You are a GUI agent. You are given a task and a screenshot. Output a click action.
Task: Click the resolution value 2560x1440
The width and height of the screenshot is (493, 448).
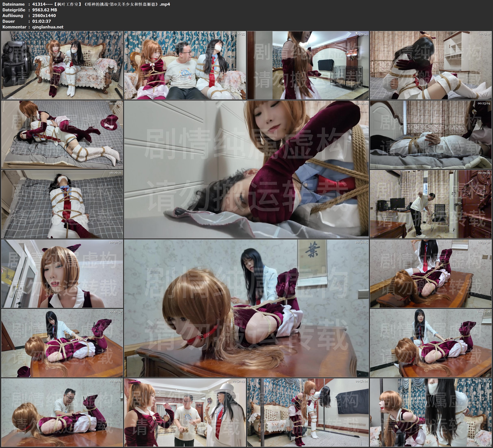[44, 15]
